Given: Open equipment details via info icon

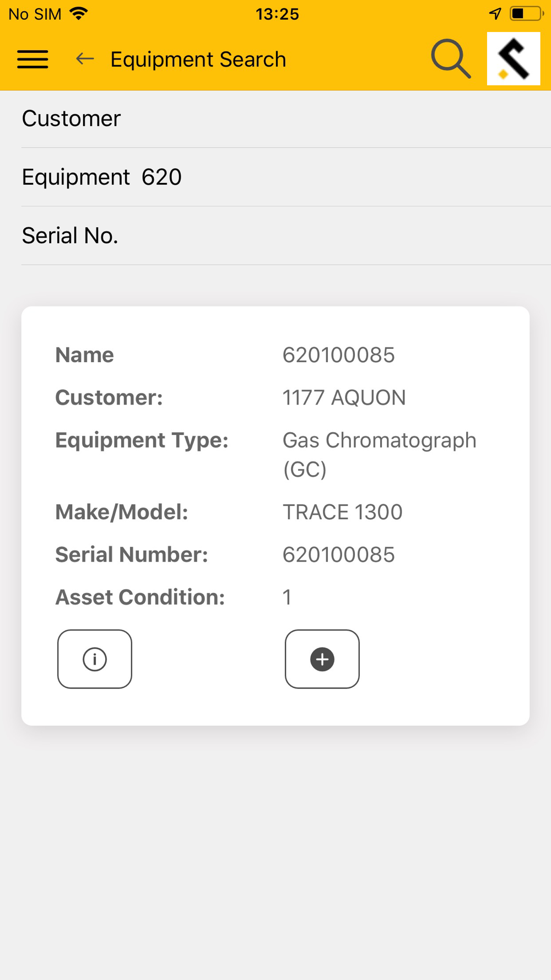Looking at the screenshot, I should click(95, 659).
